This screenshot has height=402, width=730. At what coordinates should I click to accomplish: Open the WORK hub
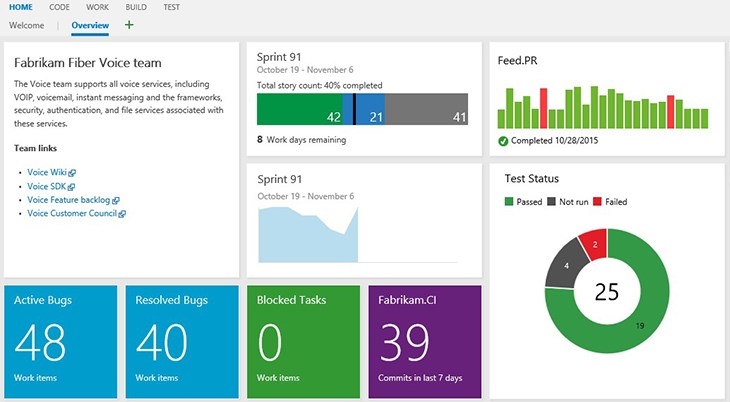click(97, 7)
